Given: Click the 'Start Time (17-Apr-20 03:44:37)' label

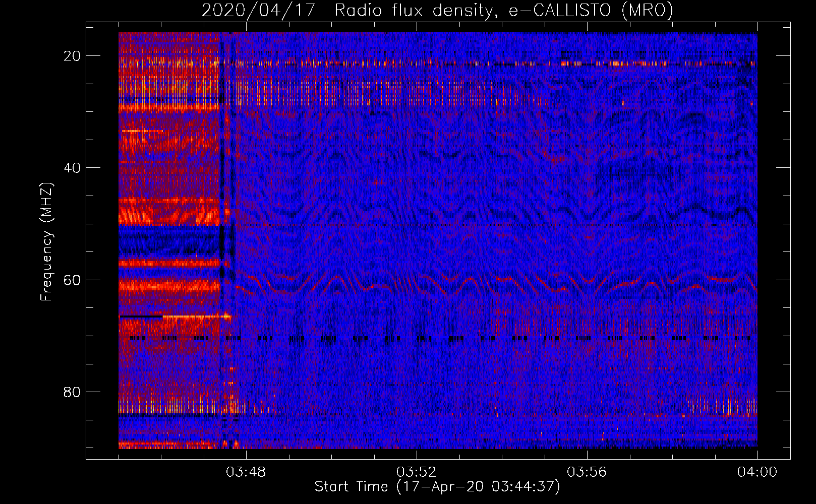Looking at the screenshot, I should tap(437, 487).
